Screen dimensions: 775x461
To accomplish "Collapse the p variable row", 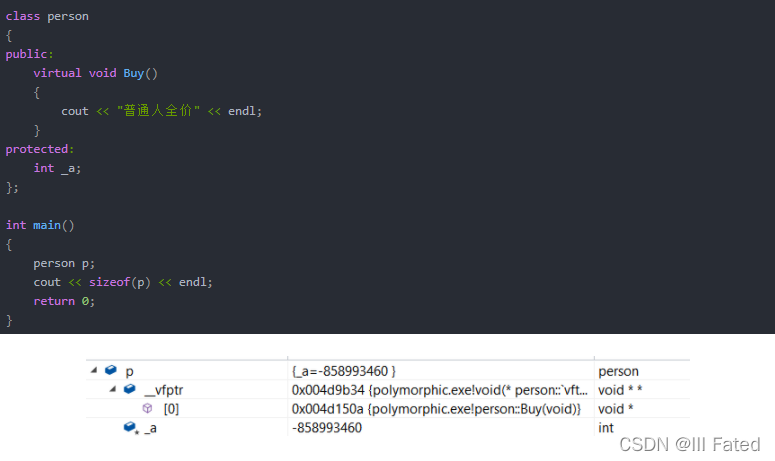I will coord(94,370).
